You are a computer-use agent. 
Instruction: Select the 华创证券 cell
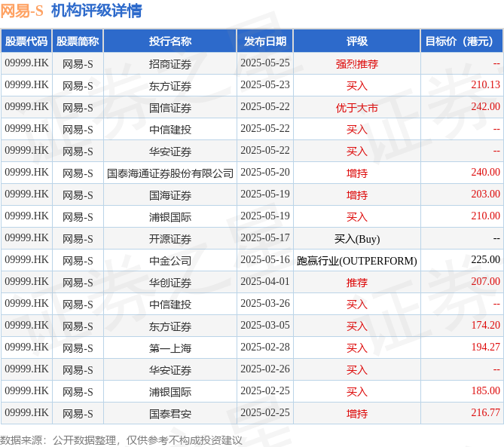(170, 283)
